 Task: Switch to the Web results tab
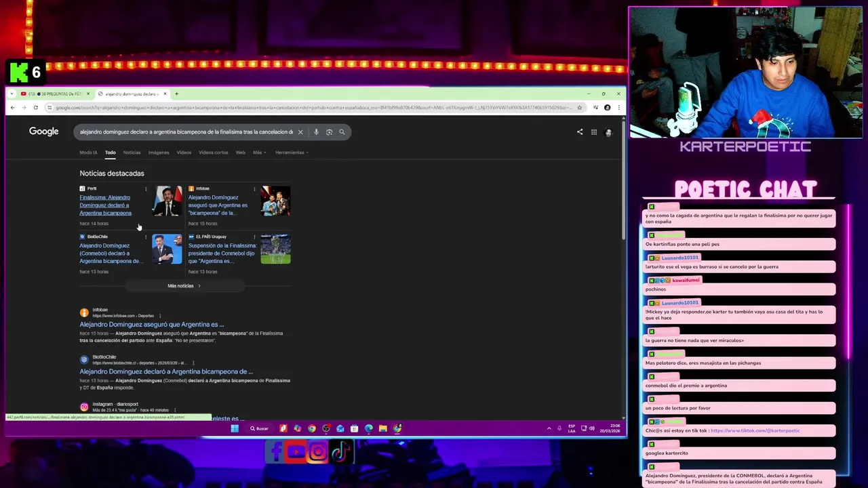(240, 152)
